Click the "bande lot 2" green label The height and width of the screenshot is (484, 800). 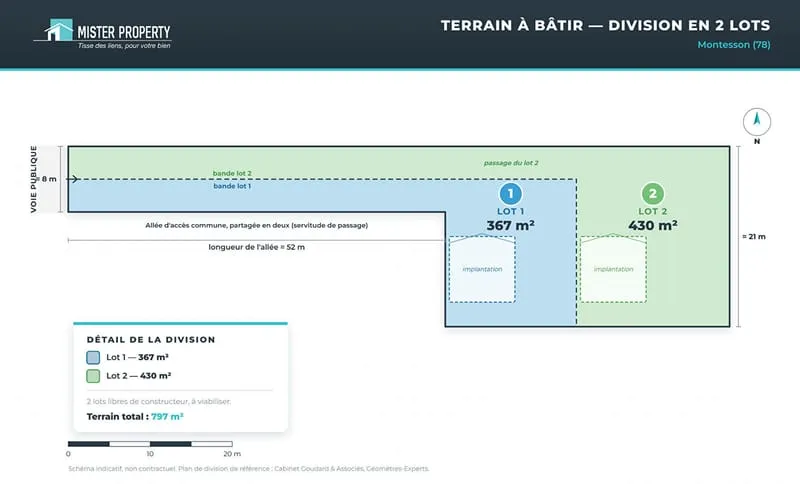[x=232, y=173]
